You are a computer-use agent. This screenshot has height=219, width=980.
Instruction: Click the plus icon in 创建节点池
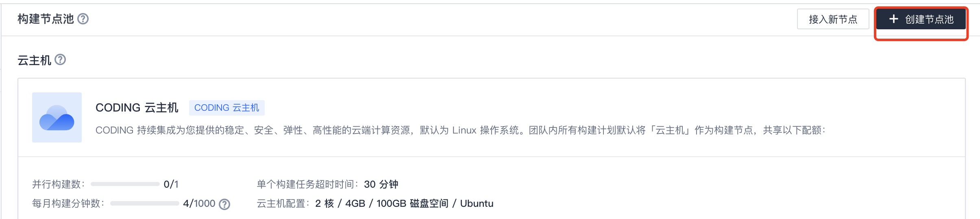(x=893, y=19)
